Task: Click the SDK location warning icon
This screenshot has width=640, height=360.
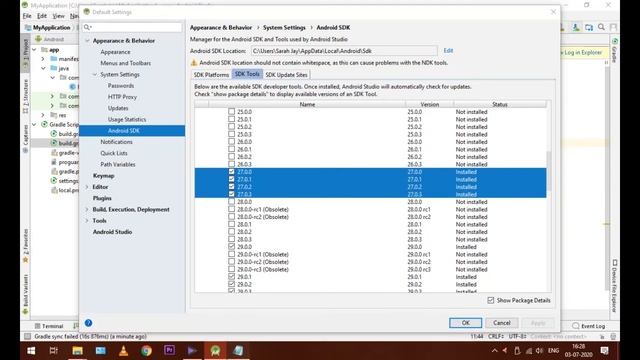Action: tap(194, 63)
